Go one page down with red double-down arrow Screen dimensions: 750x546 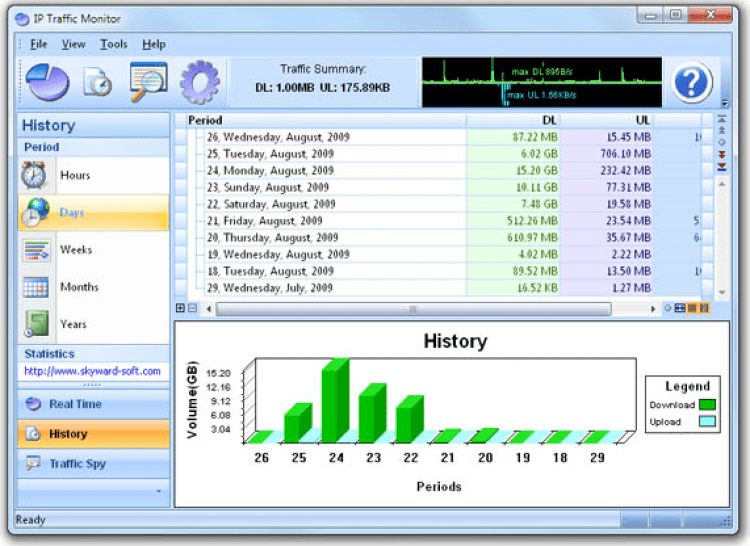pyautogui.click(x=722, y=154)
